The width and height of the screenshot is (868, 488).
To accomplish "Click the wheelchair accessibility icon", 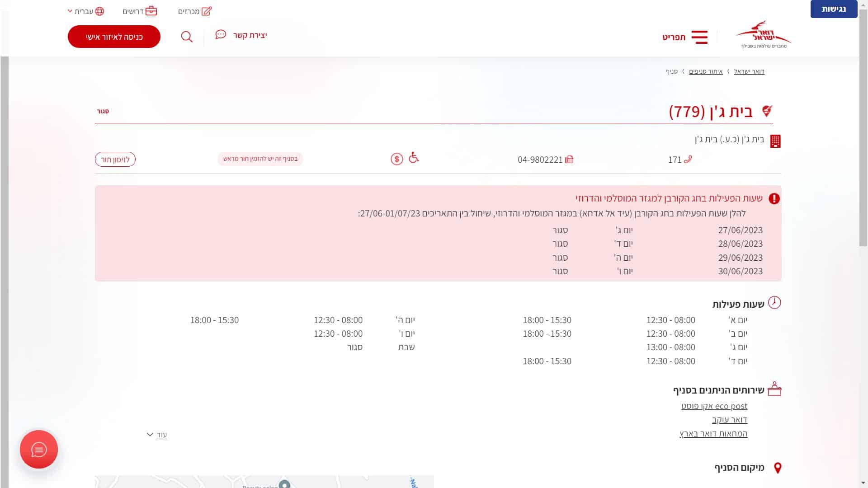I will 414,158.
